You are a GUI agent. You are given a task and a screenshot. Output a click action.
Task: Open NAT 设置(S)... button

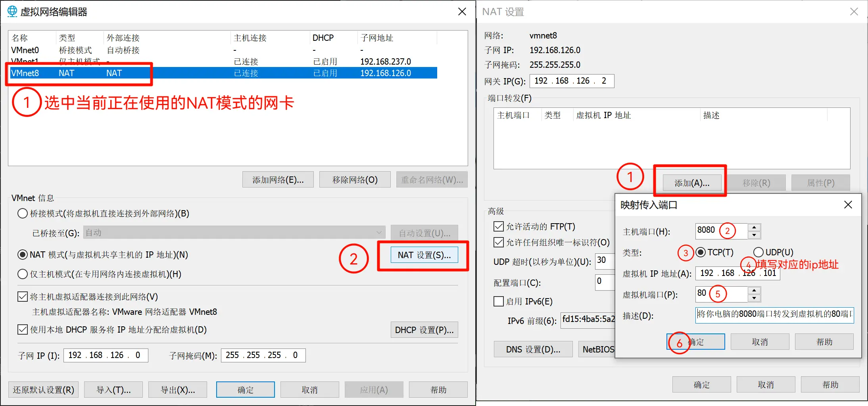coord(424,255)
